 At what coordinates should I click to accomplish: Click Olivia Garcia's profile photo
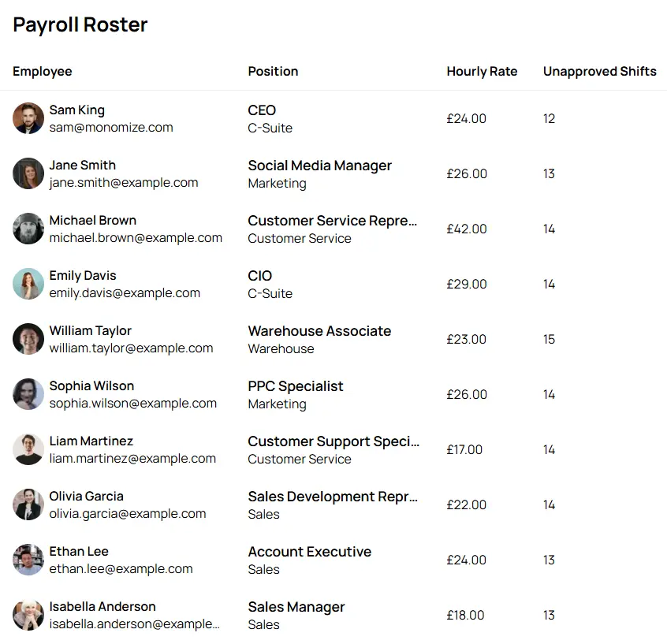pyautogui.click(x=28, y=504)
